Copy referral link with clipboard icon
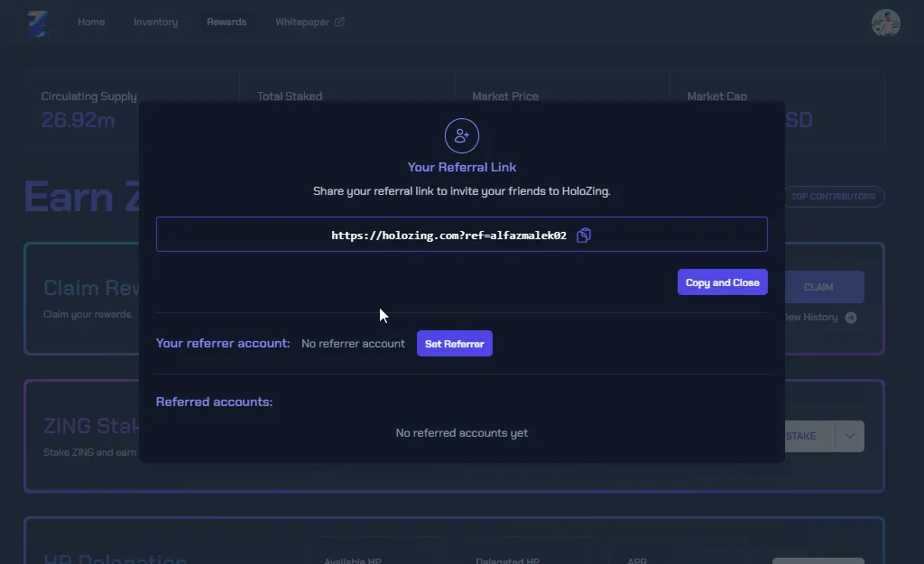 coord(584,236)
